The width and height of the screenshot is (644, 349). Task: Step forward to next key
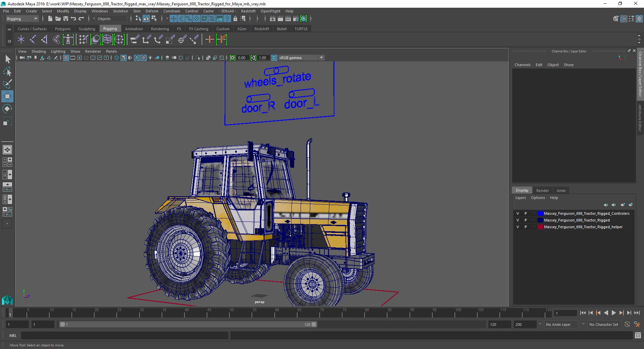click(622, 313)
